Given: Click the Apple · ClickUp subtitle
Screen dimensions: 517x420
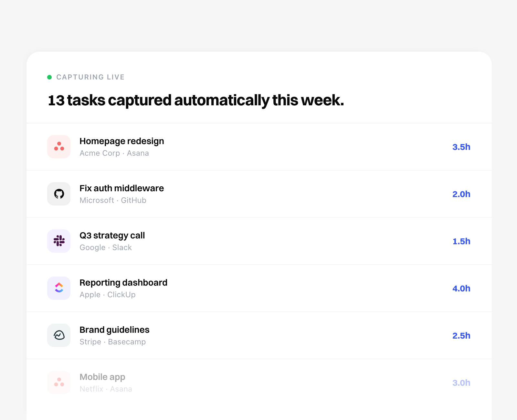Looking at the screenshot, I should (108, 295).
